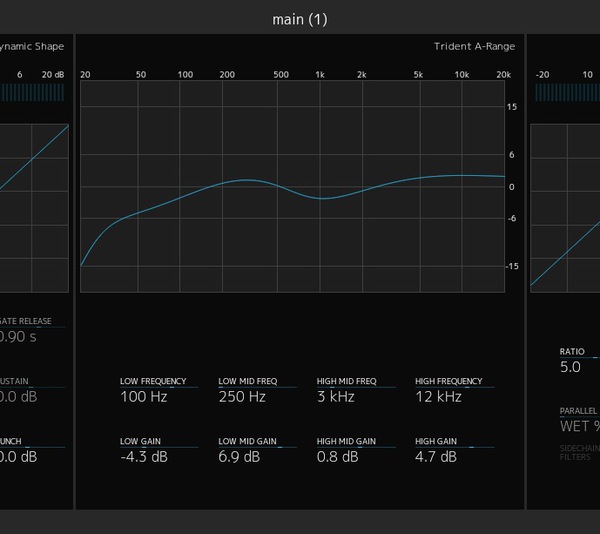Adjust the Low Mid Freq 250 Hz control
Screen dimensions: 600x534
coord(242,397)
